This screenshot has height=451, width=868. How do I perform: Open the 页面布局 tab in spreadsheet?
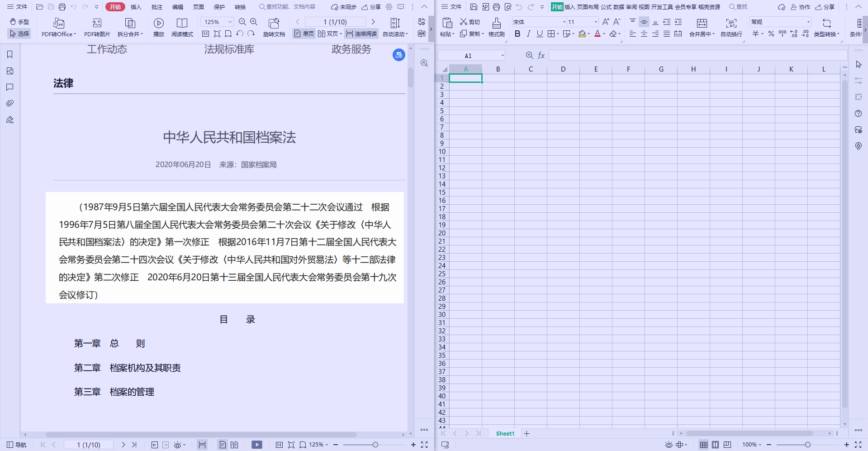pyautogui.click(x=588, y=7)
